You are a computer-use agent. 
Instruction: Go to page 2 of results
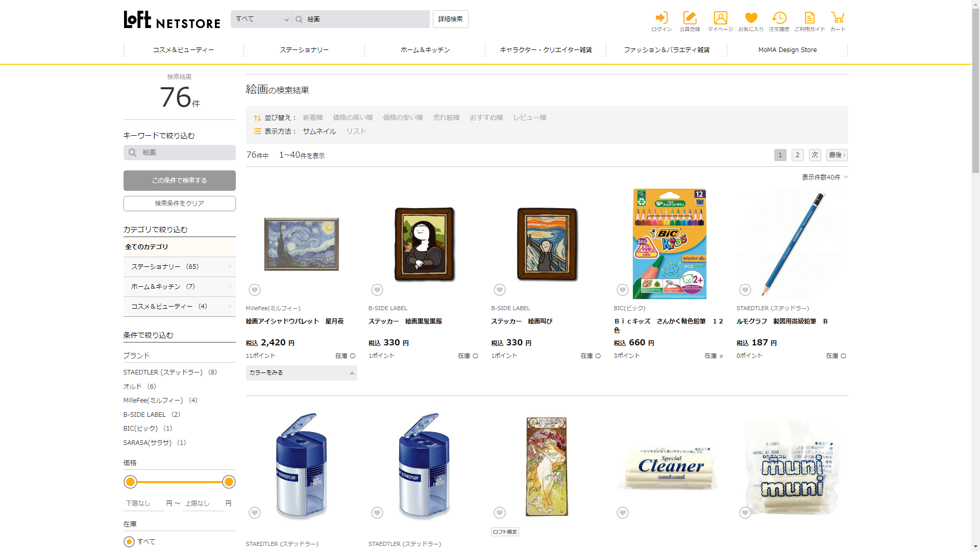[797, 155]
